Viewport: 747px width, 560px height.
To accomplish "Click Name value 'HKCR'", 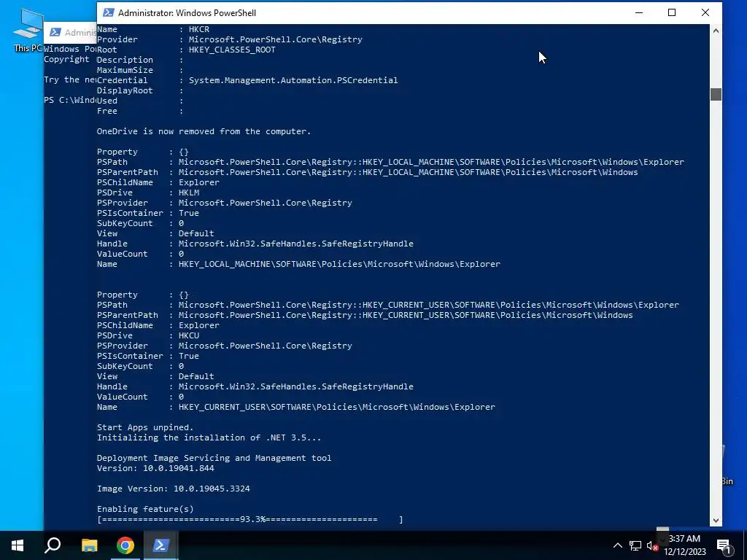I will (x=199, y=29).
